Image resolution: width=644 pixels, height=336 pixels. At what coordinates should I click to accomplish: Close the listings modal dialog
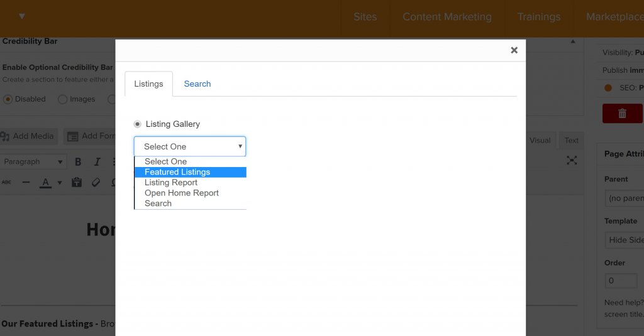[514, 50]
